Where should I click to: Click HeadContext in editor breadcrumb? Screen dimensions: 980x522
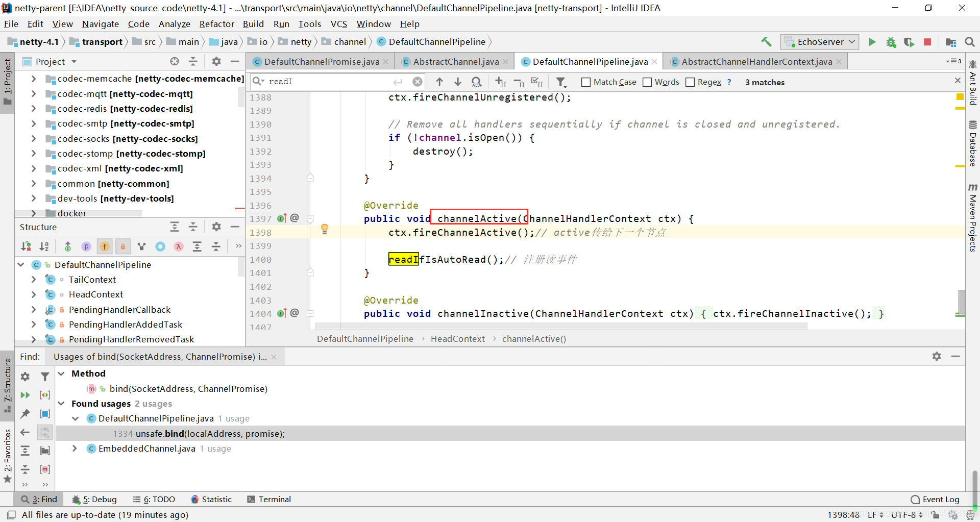(457, 339)
